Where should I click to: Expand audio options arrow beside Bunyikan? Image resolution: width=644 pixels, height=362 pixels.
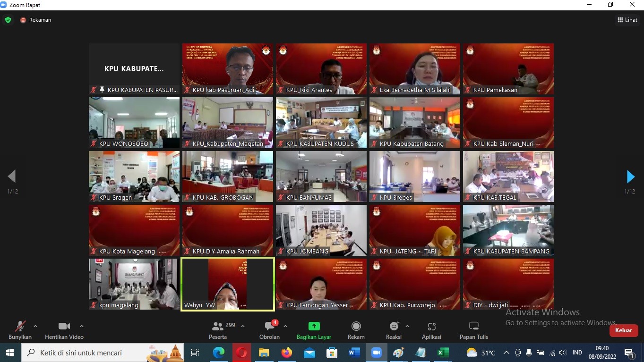click(x=35, y=326)
